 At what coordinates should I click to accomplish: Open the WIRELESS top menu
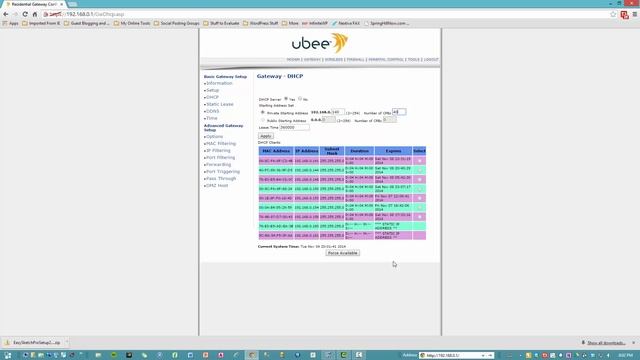pos(333,60)
